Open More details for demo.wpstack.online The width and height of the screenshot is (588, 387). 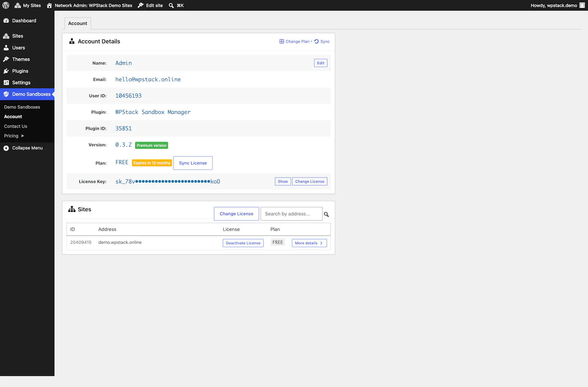(309, 243)
